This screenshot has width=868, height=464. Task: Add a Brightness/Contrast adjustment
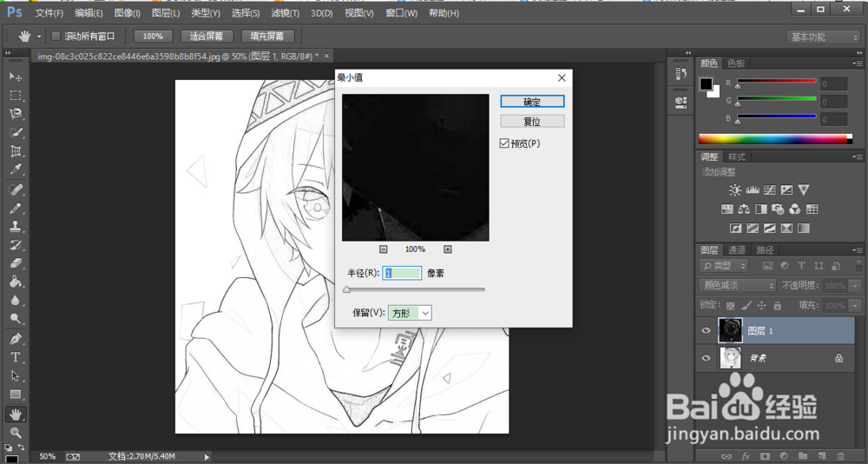click(734, 190)
